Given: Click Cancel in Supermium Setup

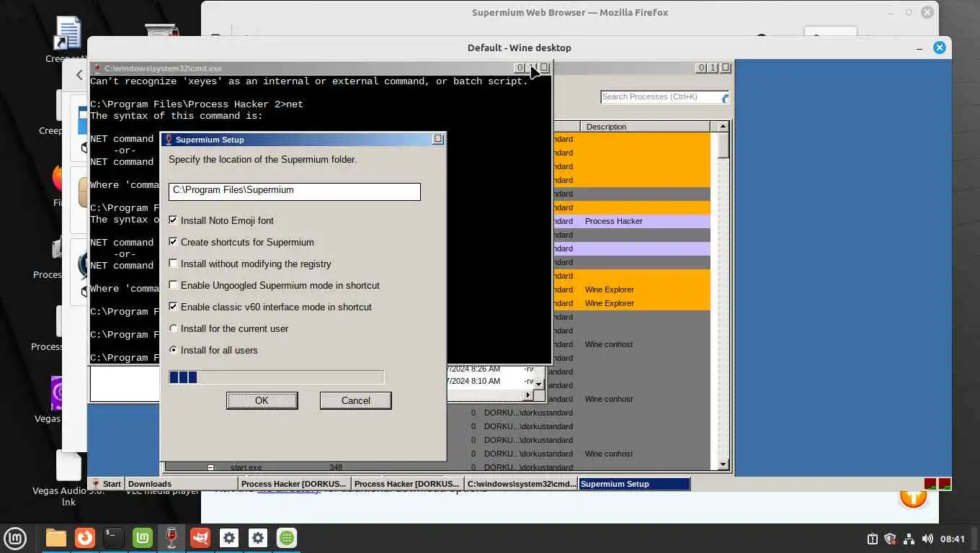Looking at the screenshot, I should click(355, 400).
